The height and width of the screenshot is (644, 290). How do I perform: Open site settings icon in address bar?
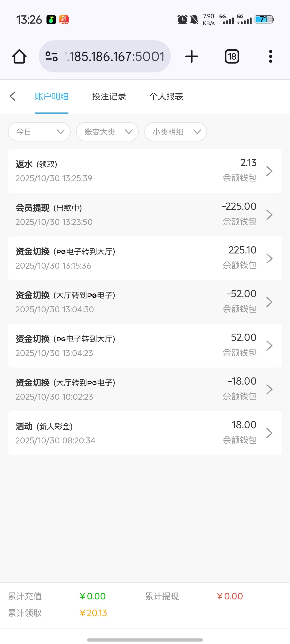(52, 57)
